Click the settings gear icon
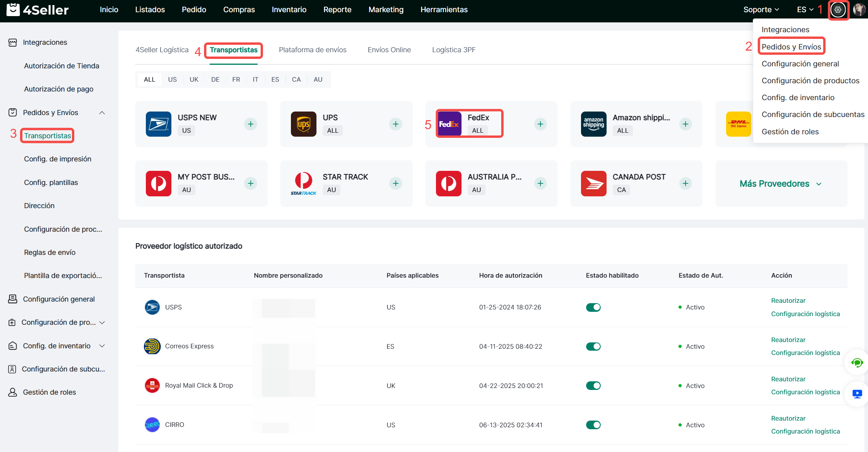Screen dimensions: 868x452 838,10
